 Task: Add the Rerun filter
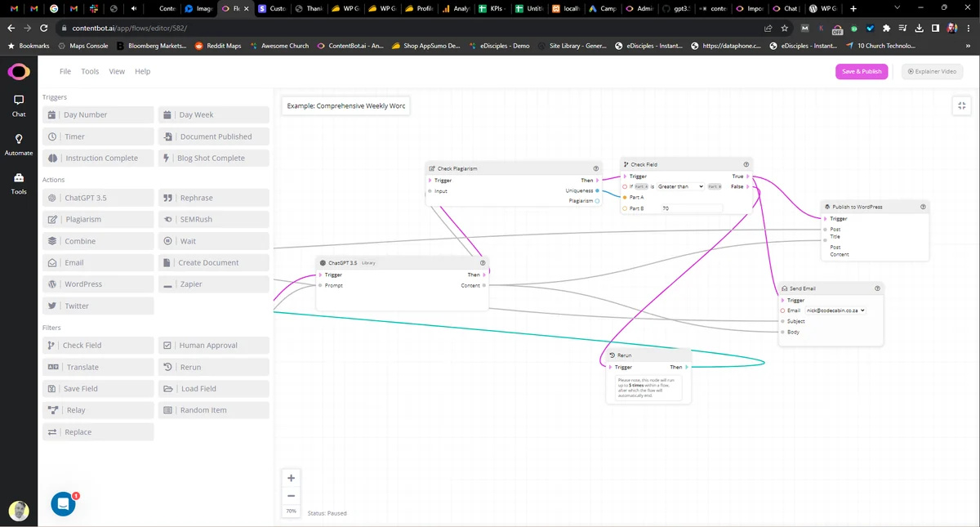[213, 368]
